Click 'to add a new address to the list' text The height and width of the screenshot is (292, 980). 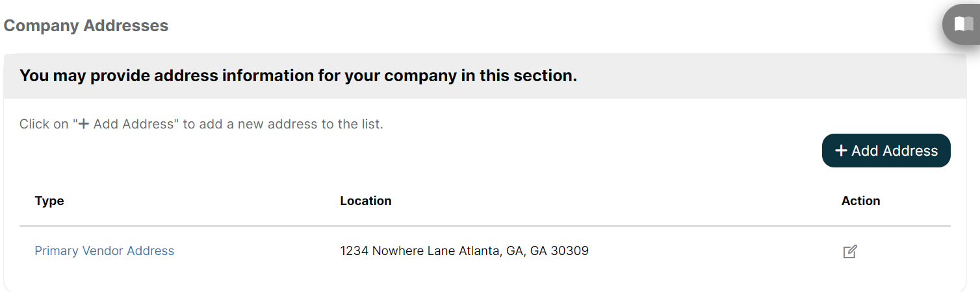[x=283, y=124]
